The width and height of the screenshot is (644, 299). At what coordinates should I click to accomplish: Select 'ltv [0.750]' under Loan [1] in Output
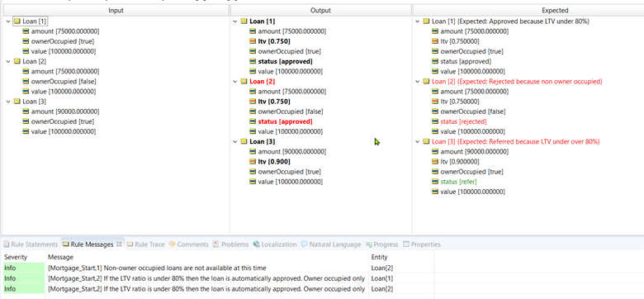(274, 41)
